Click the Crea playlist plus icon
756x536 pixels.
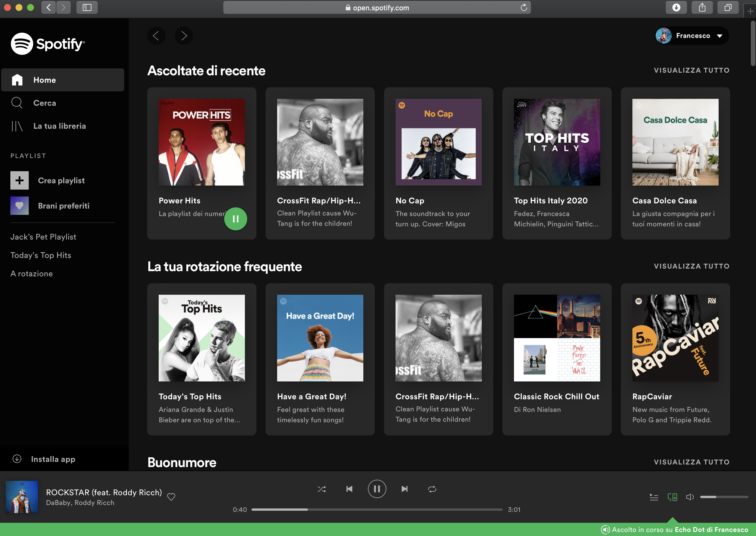(x=20, y=181)
